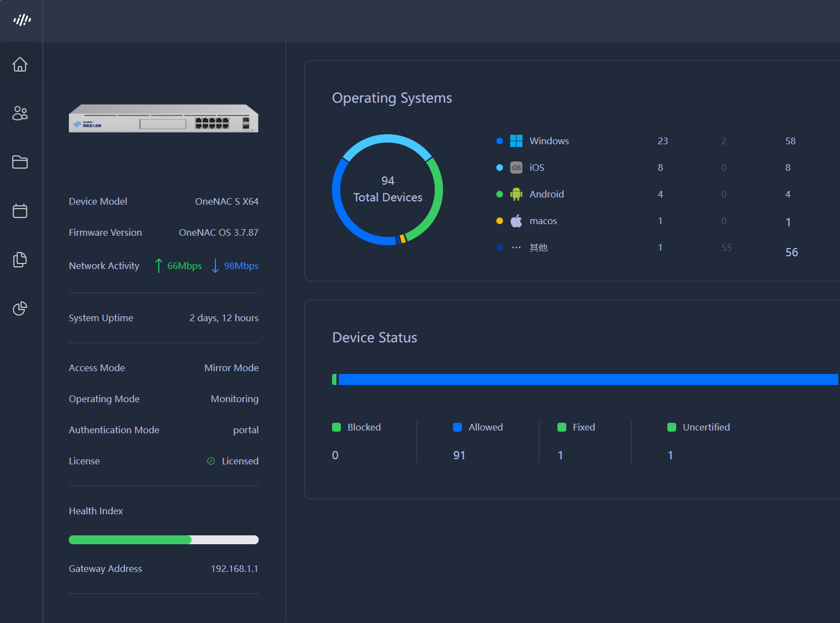Click the OneNAC device thumbnail image
Image resolution: width=840 pixels, height=623 pixels.
click(163, 118)
